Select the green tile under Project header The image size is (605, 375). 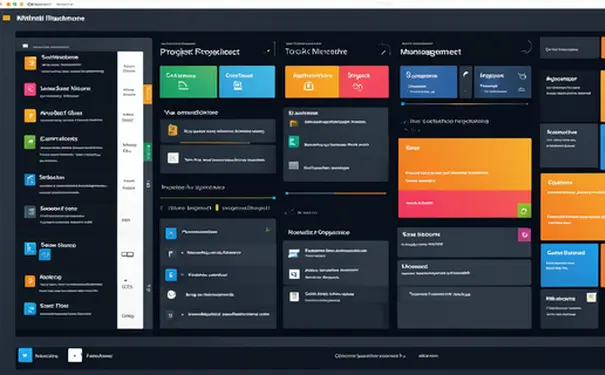(188, 81)
